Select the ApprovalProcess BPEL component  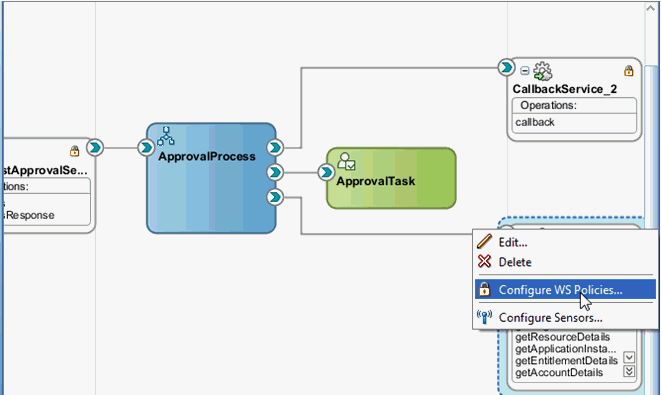[211, 178]
